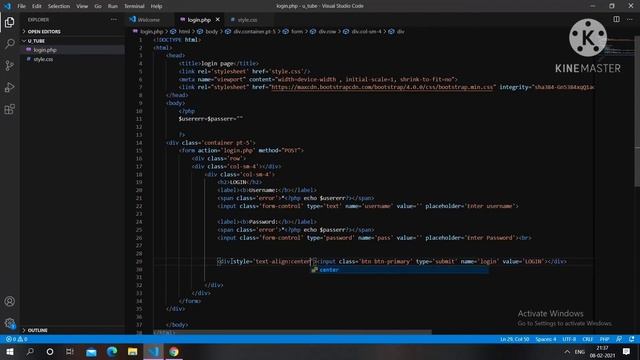
Task: Open the Windows action center icon
Action: [626, 351]
